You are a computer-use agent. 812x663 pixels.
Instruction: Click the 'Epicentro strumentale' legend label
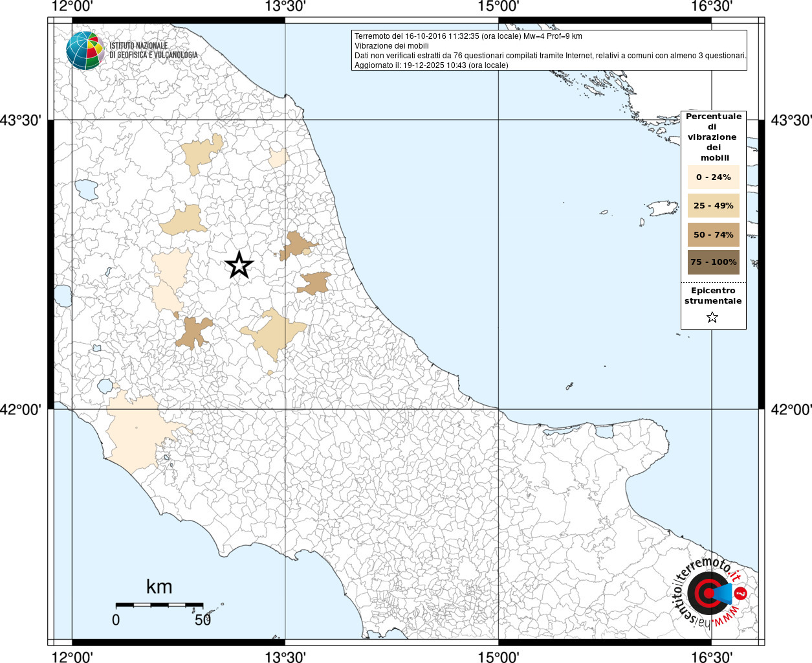point(713,296)
